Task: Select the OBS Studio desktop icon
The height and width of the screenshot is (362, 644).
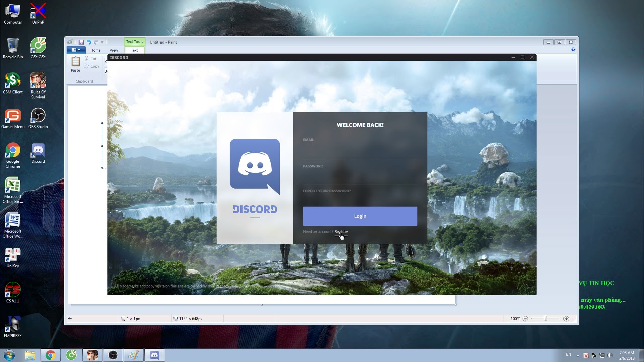Action: (38, 118)
